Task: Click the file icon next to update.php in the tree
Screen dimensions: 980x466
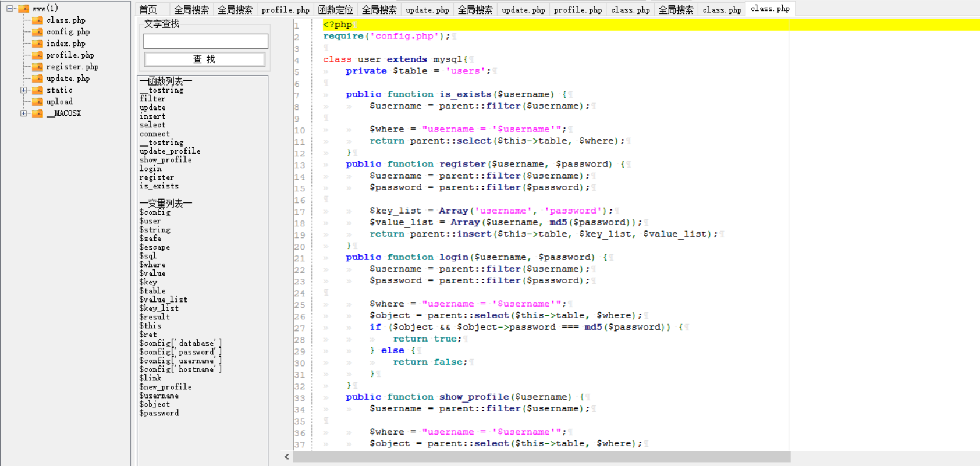Action: click(x=37, y=78)
